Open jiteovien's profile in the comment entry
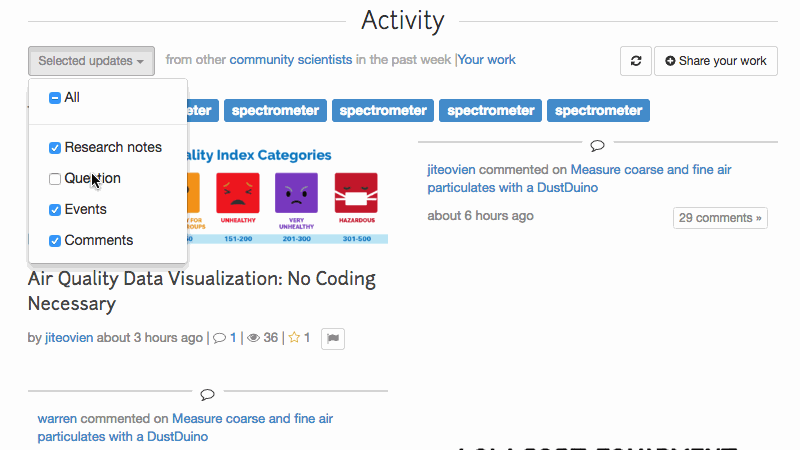 (451, 169)
